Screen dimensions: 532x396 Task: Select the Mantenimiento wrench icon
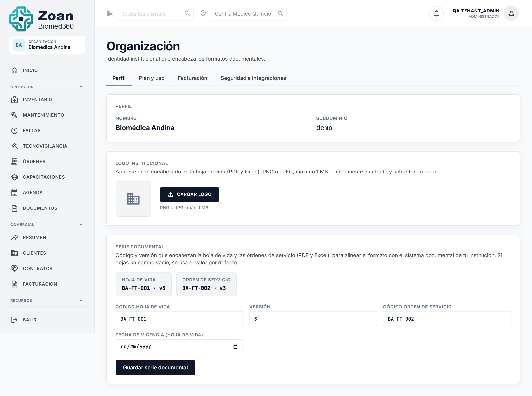tap(15, 115)
